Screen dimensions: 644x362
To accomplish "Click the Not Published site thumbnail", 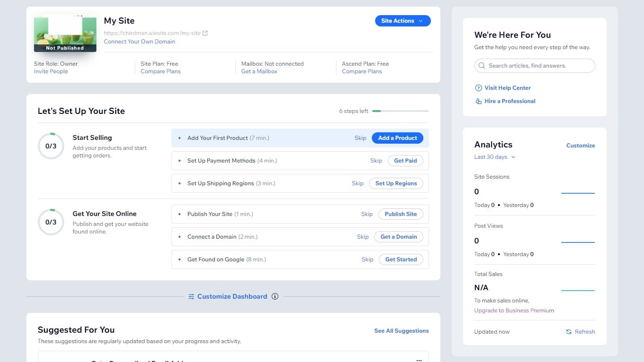I will (x=65, y=33).
